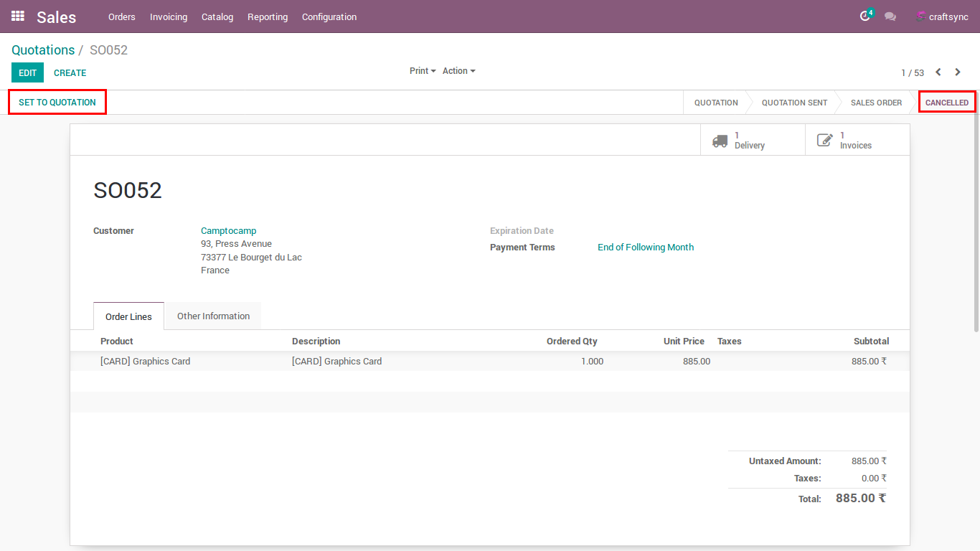This screenshot has width=980, height=551.
Task: Open the conversations chat bubble icon
Action: pyautogui.click(x=890, y=17)
